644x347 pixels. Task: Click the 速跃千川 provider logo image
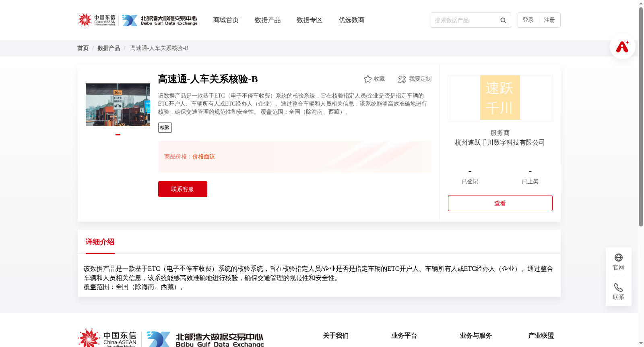coord(500,98)
